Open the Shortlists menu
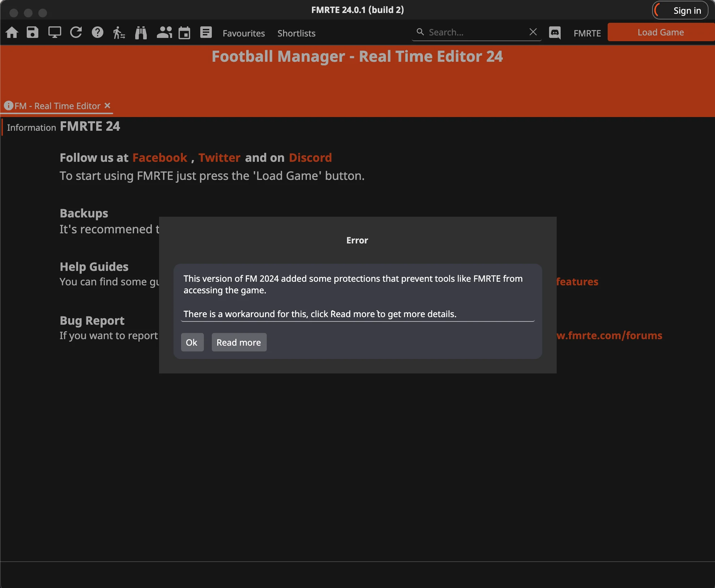 coord(296,33)
